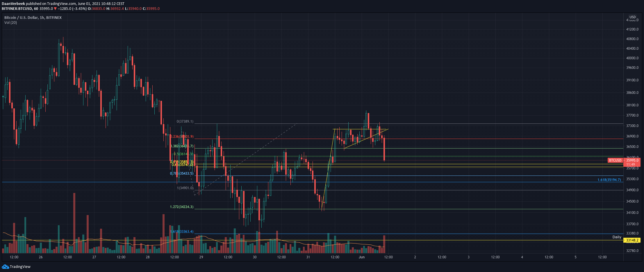Screen dimensions: 644x272
Task: Click the tallest red volume bar near the 26th
Action: point(74,223)
